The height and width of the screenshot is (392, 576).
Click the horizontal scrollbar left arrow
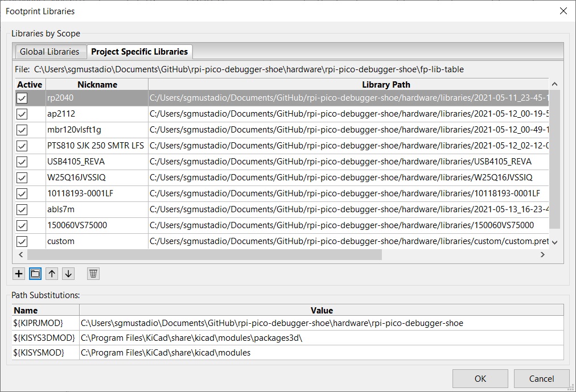click(22, 255)
